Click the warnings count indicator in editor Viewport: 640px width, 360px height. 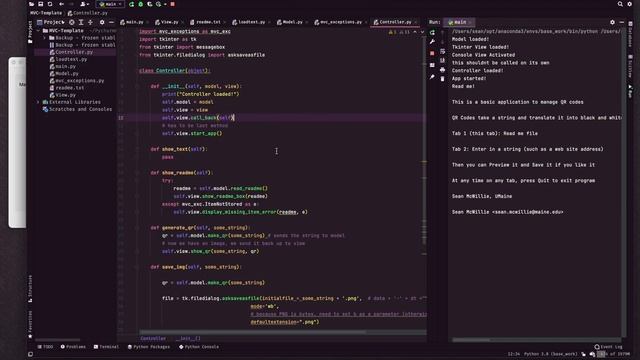click(x=393, y=32)
